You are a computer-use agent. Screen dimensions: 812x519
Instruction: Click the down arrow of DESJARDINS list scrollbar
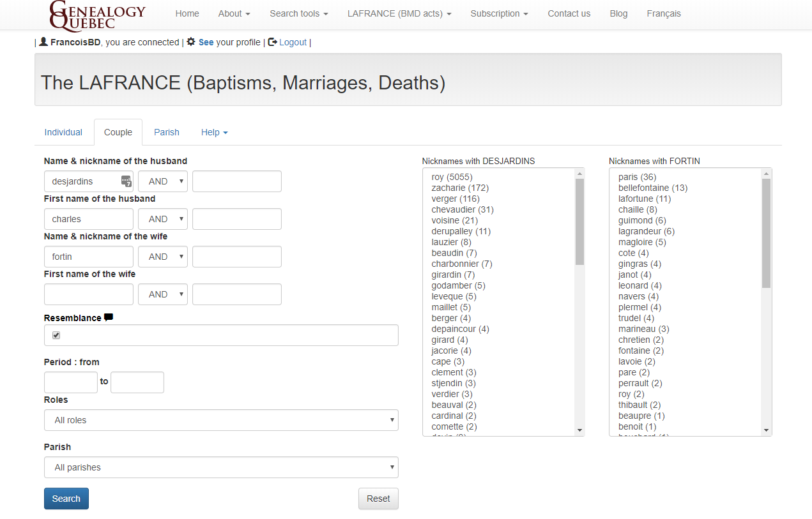579,430
